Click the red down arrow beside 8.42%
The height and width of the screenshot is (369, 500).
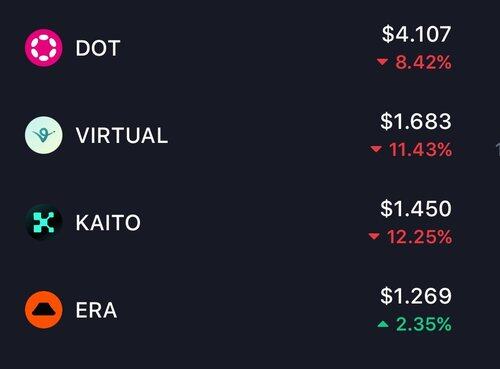coord(382,62)
